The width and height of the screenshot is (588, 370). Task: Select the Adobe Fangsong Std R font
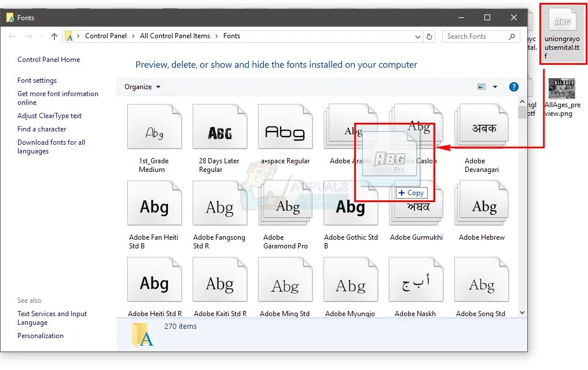[x=220, y=203]
